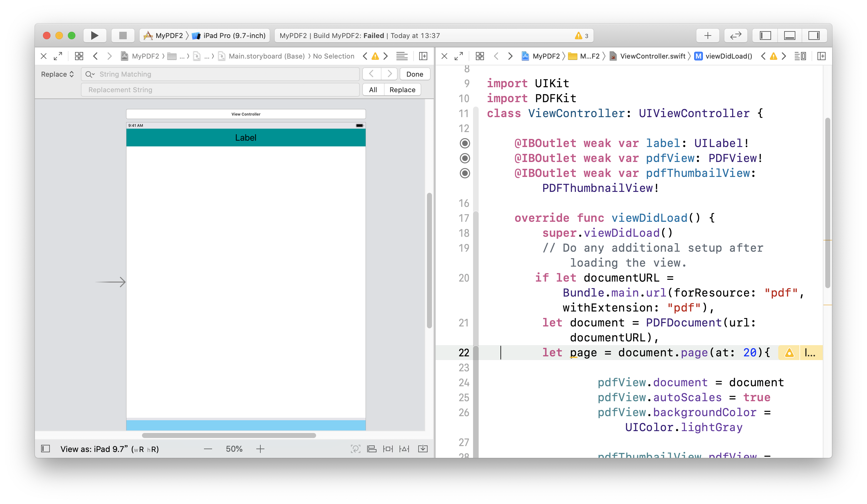Viewport: 867px width, 504px height.
Task: Toggle the debug area visibility
Action: 789,36
